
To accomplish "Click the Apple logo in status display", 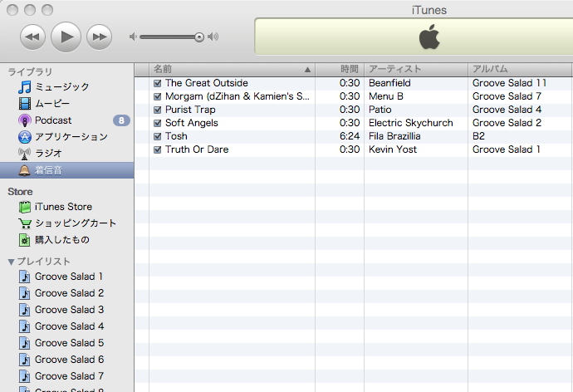I will click(x=429, y=37).
